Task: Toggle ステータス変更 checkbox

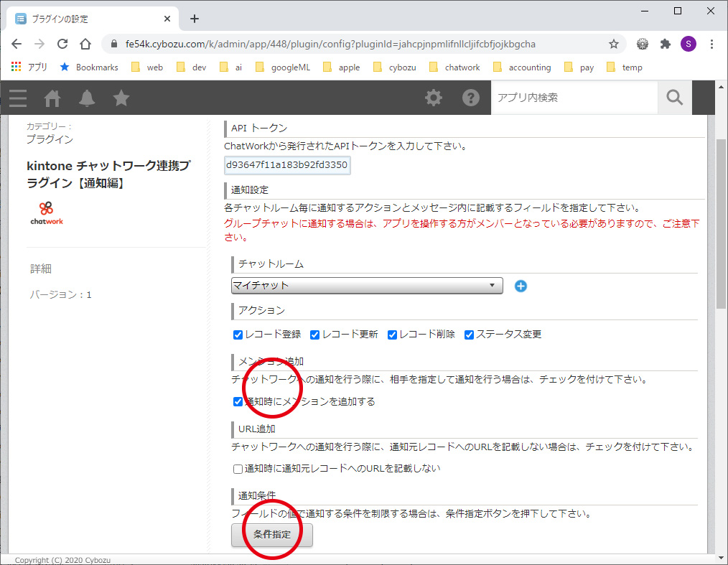Action: point(469,335)
